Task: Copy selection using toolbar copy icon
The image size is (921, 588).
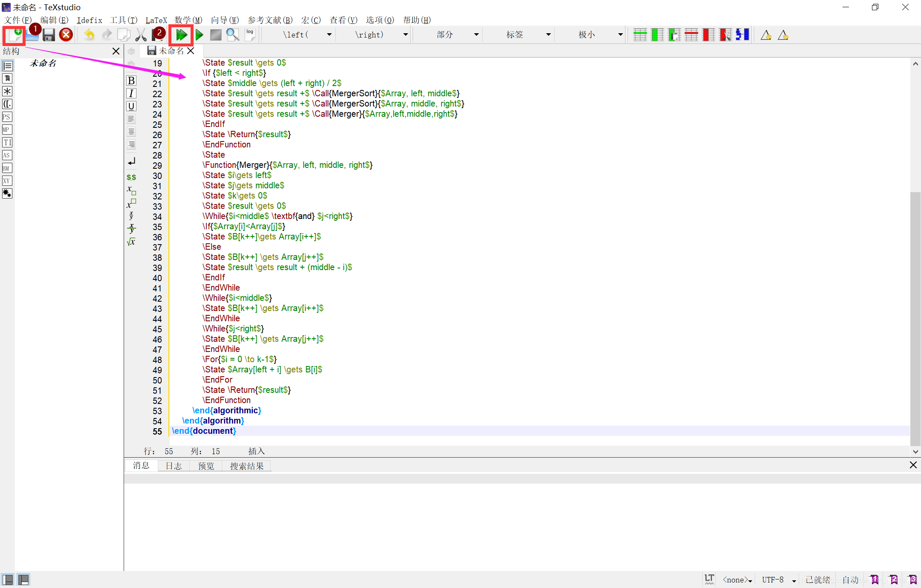Action: [124, 35]
